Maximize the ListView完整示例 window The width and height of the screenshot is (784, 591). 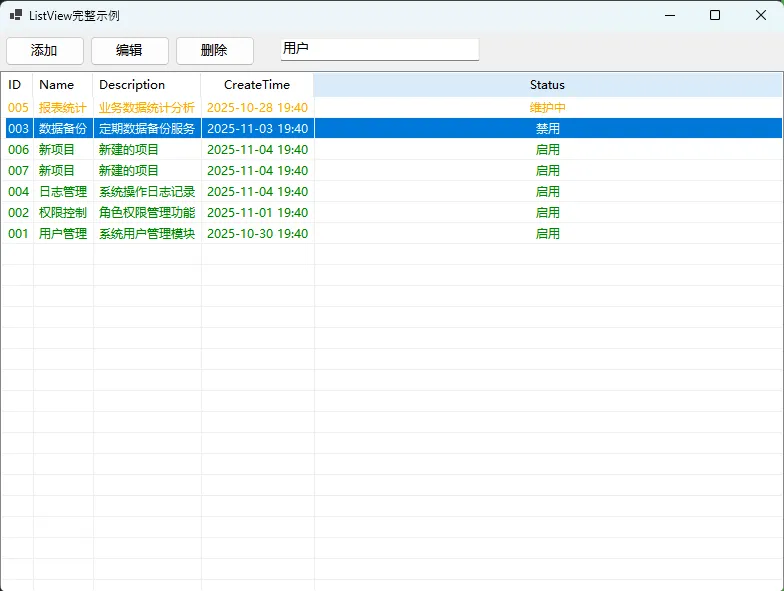point(715,15)
